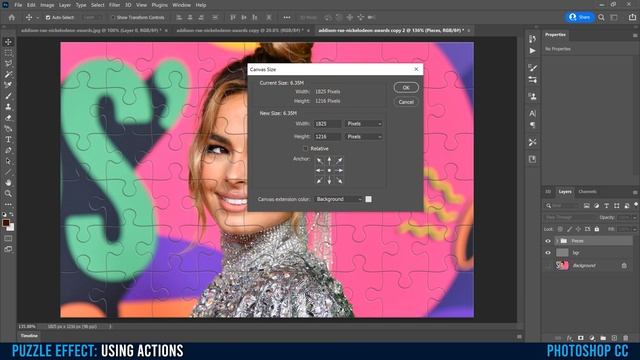
Task: Open the History panel icon in dock
Action: [x=532, y=39]
